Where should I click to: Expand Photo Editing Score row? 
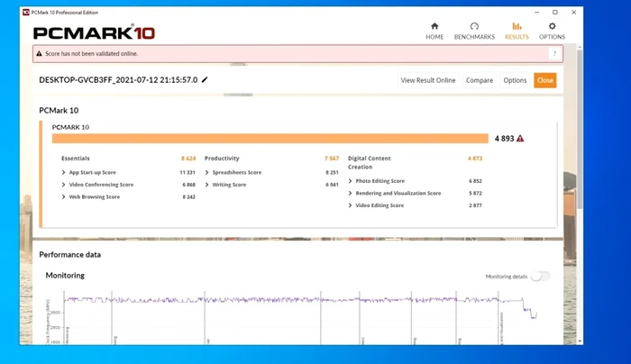pyautogui.click(x=350, y=181)
